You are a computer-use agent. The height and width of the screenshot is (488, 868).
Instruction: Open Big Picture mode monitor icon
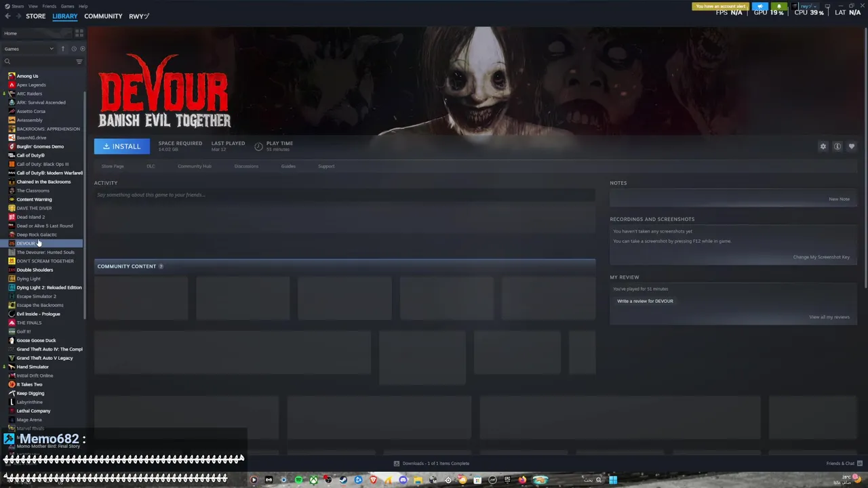[x=827, y=6]
